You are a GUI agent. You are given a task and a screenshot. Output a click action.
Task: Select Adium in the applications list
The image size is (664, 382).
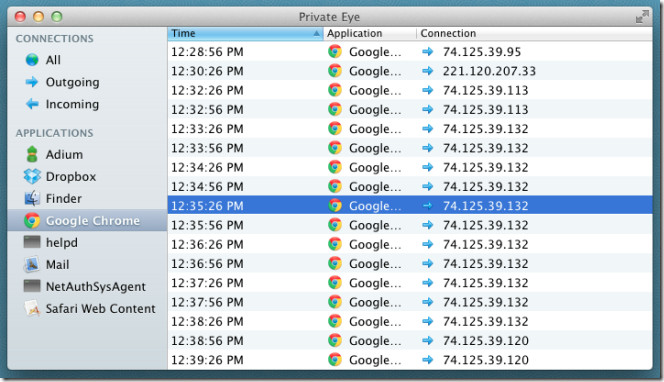point(64,155)
